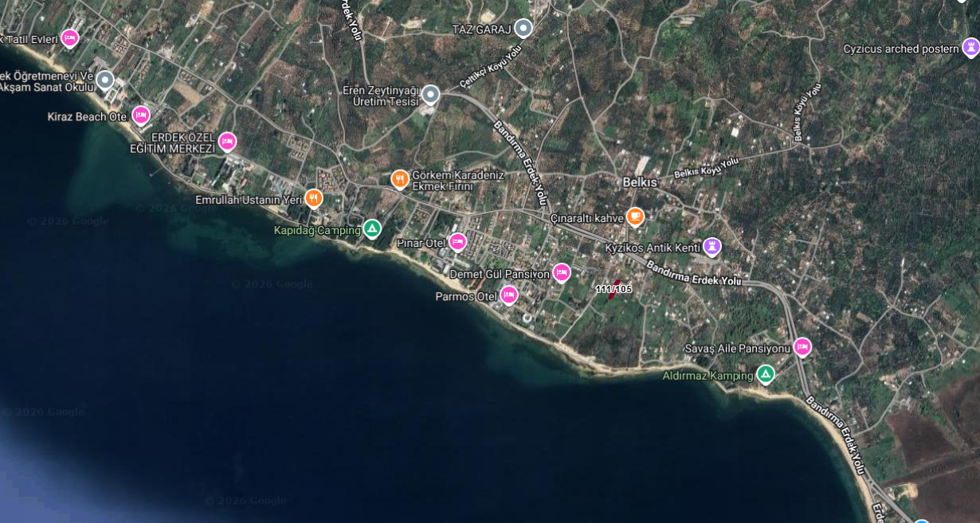This screenshot has height=523, width=980.
Task: Open the Parmos Otel hotel icon
Action: click(508, 295)
